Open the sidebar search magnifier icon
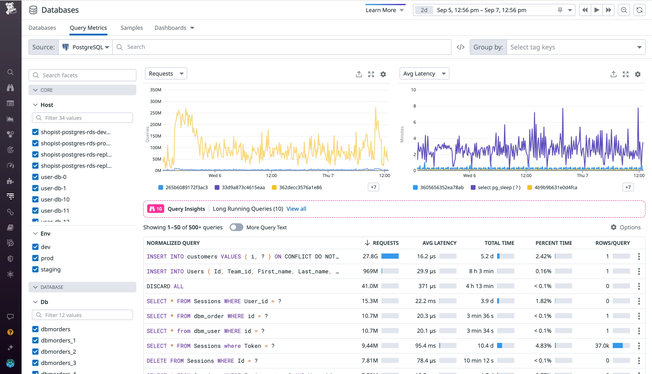The width and height of the screenshot is (652, 374). pyautogui.click(x=10, y=72)
